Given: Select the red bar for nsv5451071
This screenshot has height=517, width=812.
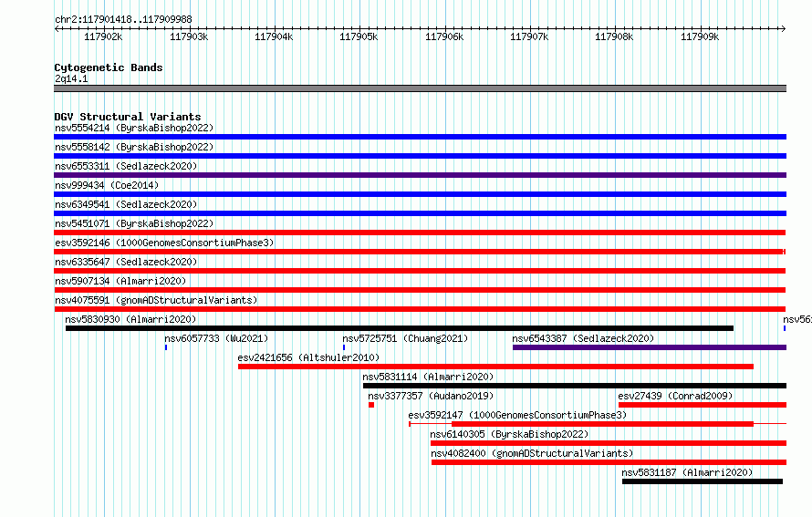Looking at the screenshot, I should coord(420,233).
